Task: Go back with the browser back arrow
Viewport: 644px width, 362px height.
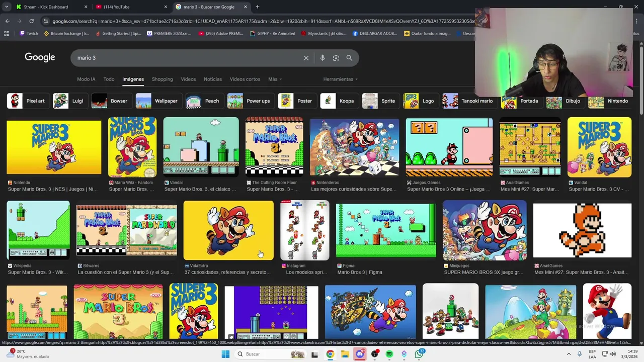Action: click(x=7, y=21)
